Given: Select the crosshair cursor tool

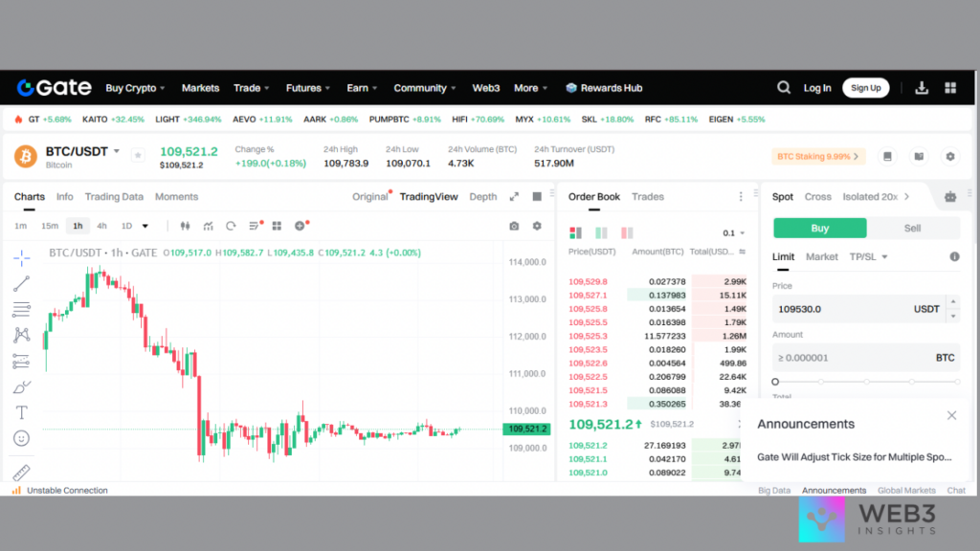Looking at the screenshot, I should (x=21, y=257).
